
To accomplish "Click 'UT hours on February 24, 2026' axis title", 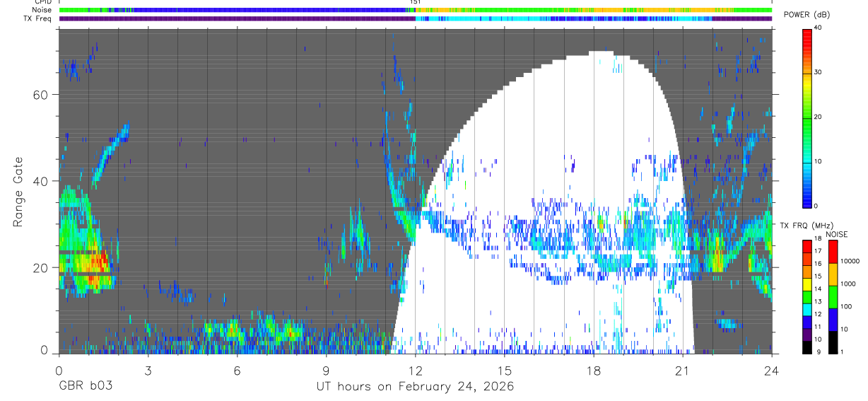I will click(x=415, y=387).
